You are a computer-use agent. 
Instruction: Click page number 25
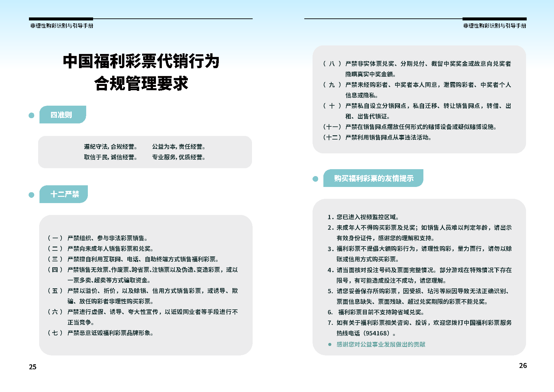(x=33, y=367)
